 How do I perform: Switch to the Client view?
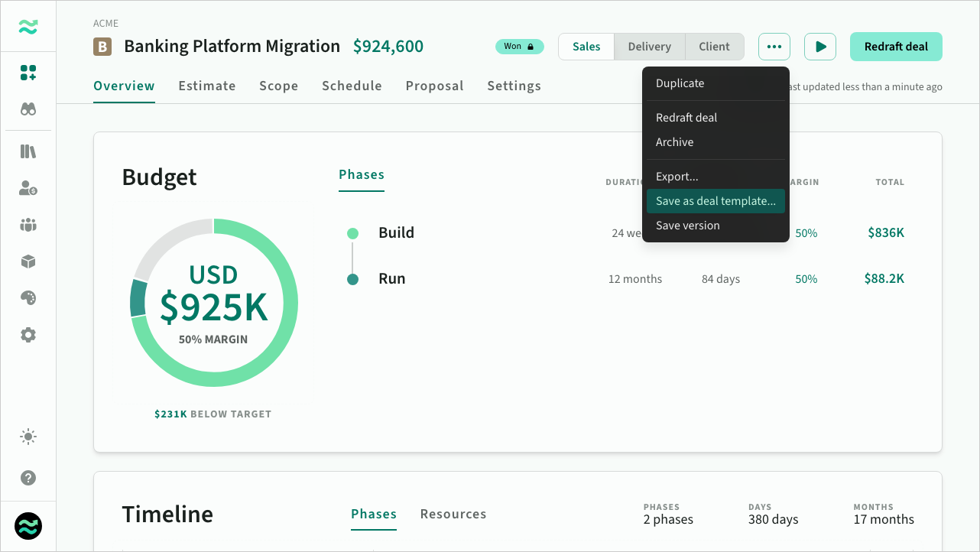click(714, 47)
